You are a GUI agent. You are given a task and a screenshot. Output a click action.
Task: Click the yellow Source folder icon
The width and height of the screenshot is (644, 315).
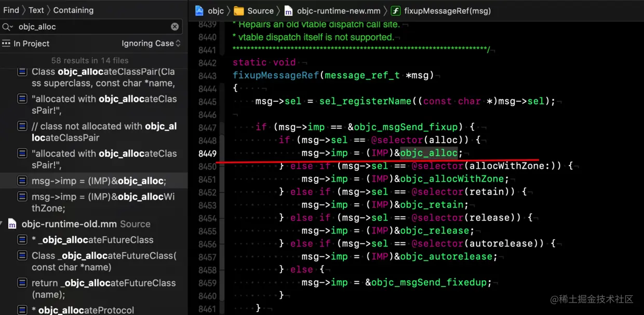pos(239,10)
